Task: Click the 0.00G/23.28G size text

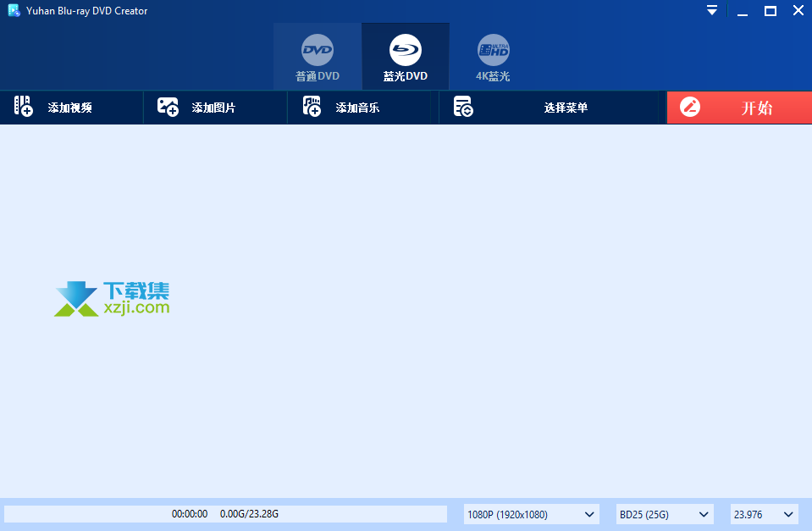Action: [x=249, y=514]
